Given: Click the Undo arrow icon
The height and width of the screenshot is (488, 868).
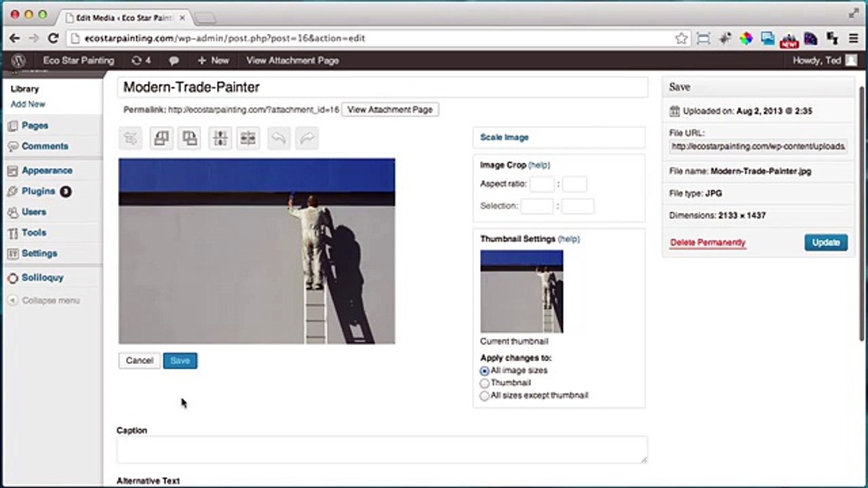Looking at the screenshot, I should pyautogui.click(x=278, y=138).
